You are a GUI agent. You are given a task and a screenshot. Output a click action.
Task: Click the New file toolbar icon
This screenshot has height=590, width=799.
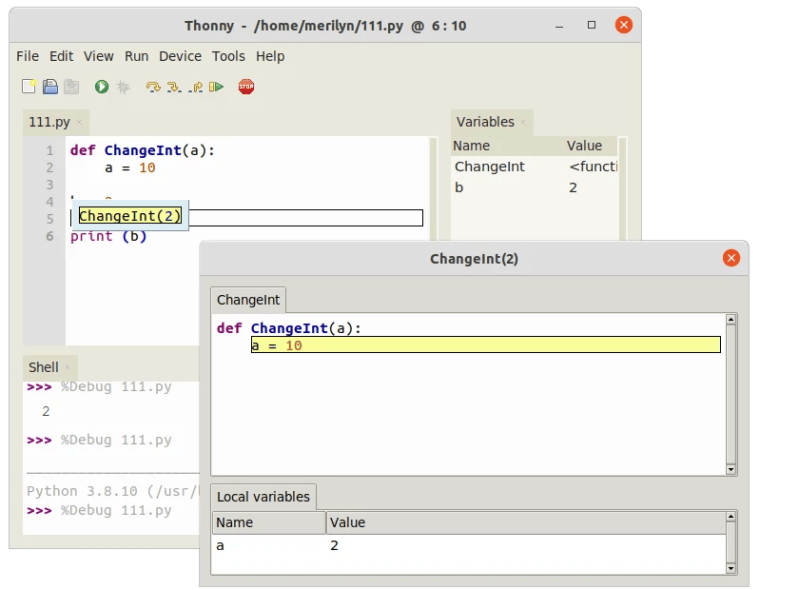[x=29, y=87]
